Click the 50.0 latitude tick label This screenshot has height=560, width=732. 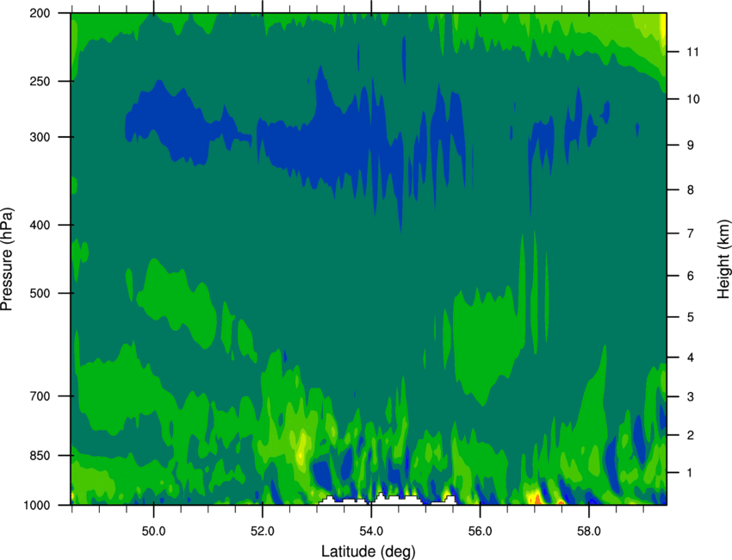(x=153, y=532)
